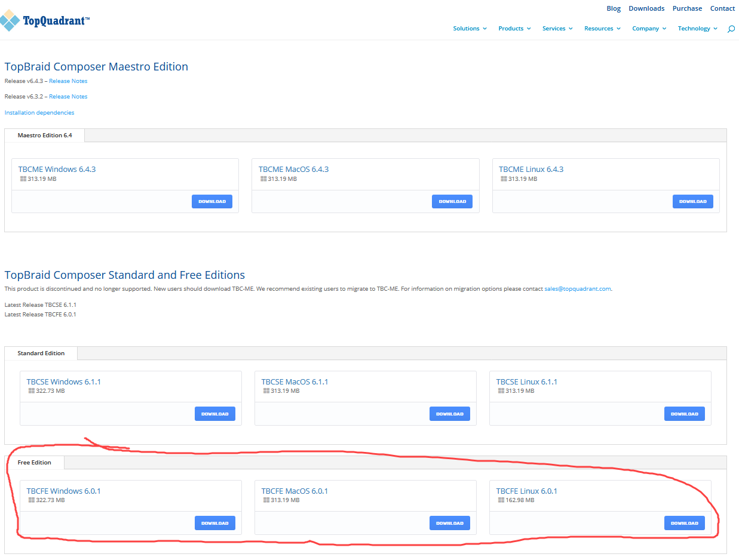
Task: Click file size icon of TBCME Windows 6.4.3
Action: pyautogui.click(x=23, y=179)
